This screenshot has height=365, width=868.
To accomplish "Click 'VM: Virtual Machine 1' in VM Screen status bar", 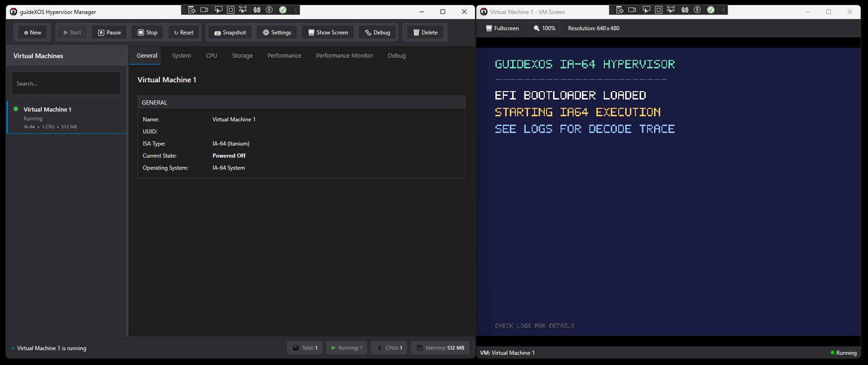I will 507,353.
